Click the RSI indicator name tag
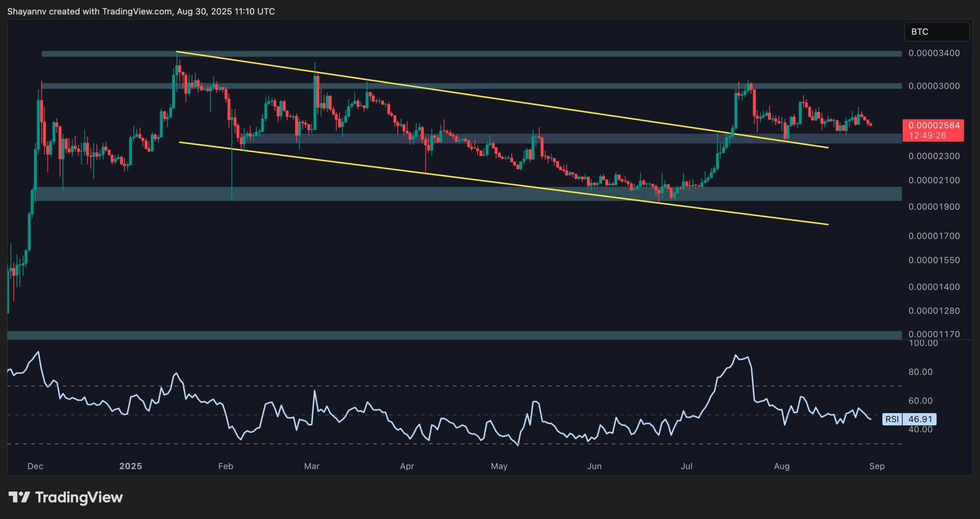Screen dimensions: 980x519 [892, 419]
